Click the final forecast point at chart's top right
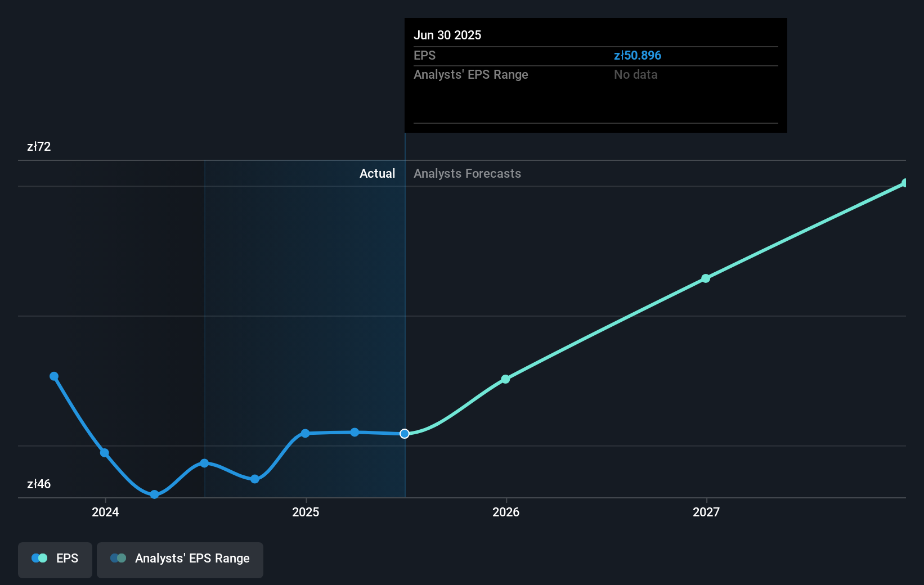 (905, 182)
